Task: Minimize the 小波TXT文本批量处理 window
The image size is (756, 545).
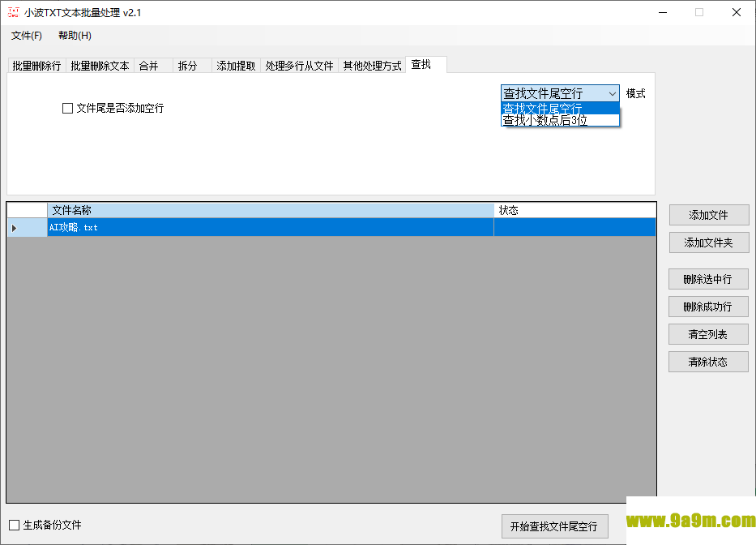Action: (663, 12)
